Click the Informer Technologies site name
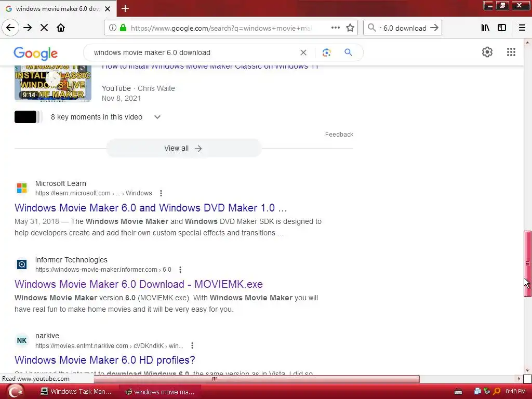 point(71,260)
